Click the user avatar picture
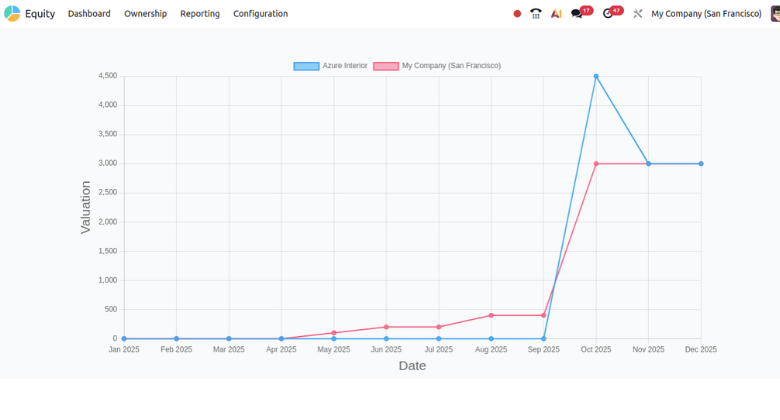Viewport: 780px width, 420px height. [x=774, y=14]
